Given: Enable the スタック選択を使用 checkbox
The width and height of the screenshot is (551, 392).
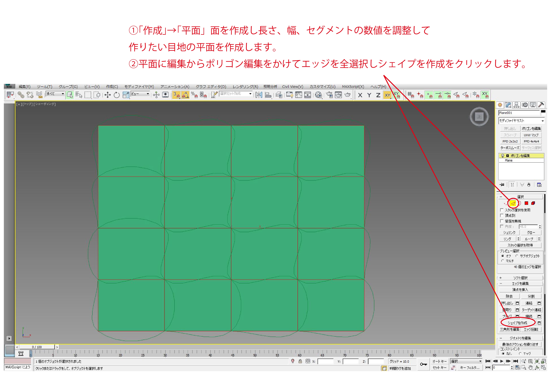Looking at the screenshot, I should 502,210.
